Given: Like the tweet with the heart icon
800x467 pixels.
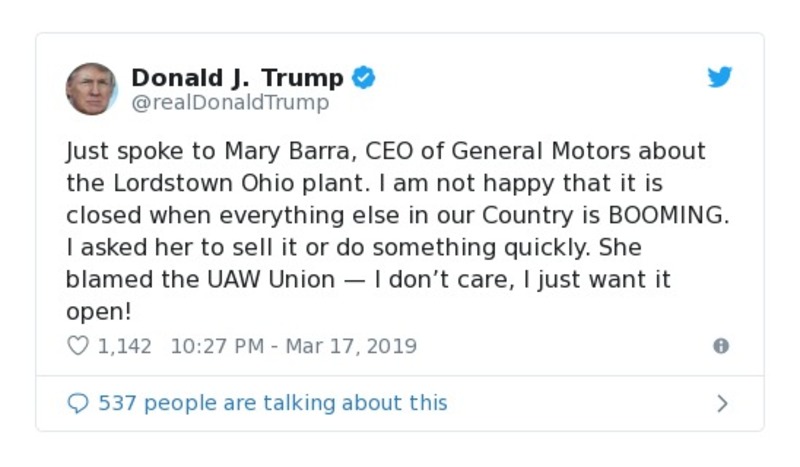Looking at the screenshot, I should [77, 346].
